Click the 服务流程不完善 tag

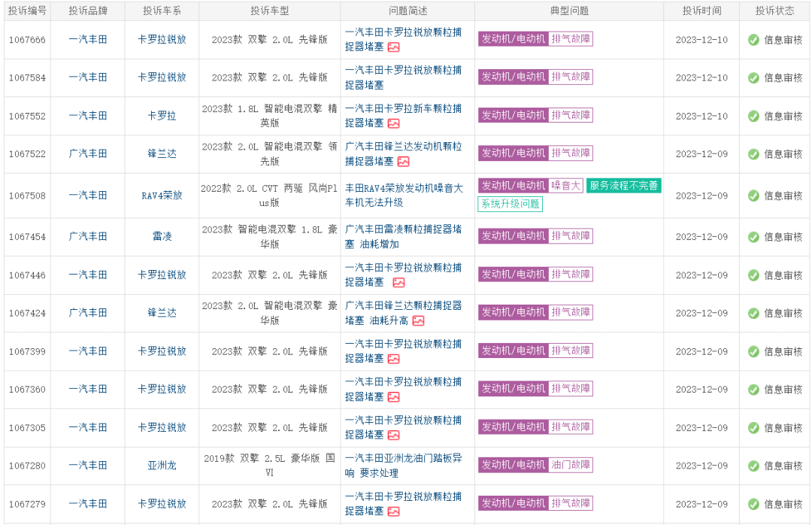624,186
